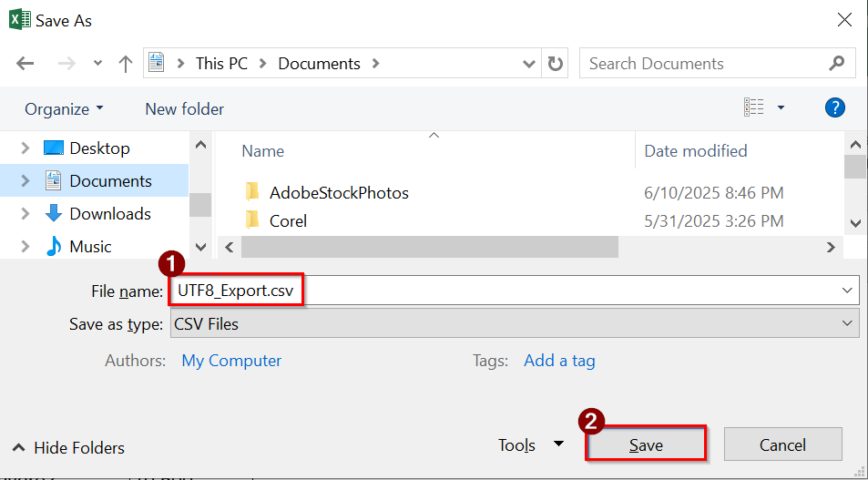Click the Corel folder icon
The height and width of the screenshot is (480, 868).
(x=252, y=220)
